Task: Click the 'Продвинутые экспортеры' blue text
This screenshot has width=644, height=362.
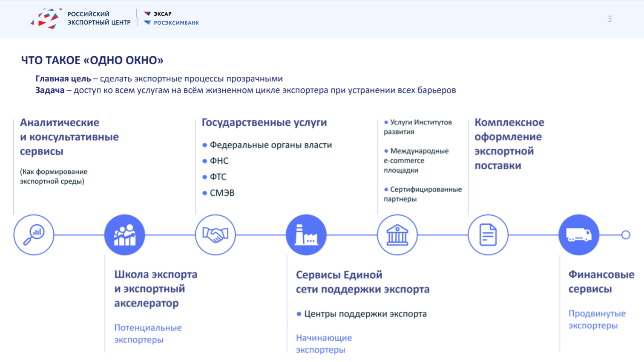Action: click(597, 319)
